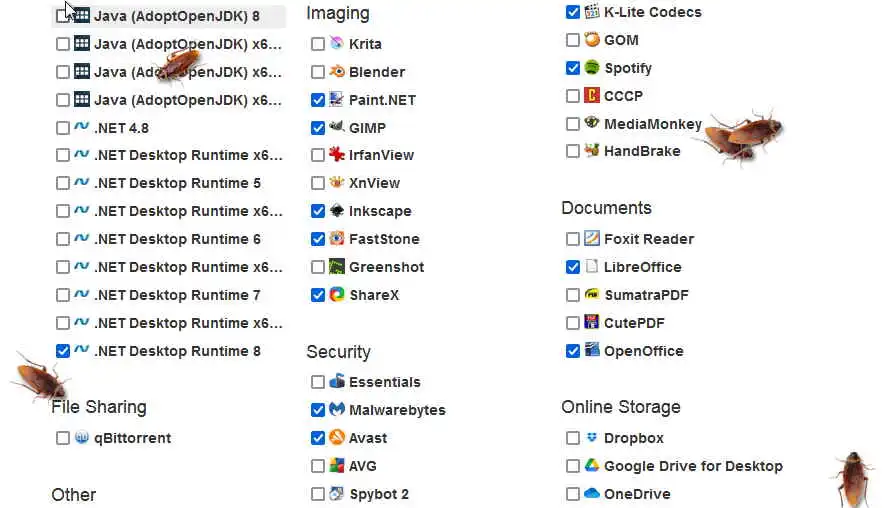Check the OneDrive checkbox

click(x=573, y=494)
